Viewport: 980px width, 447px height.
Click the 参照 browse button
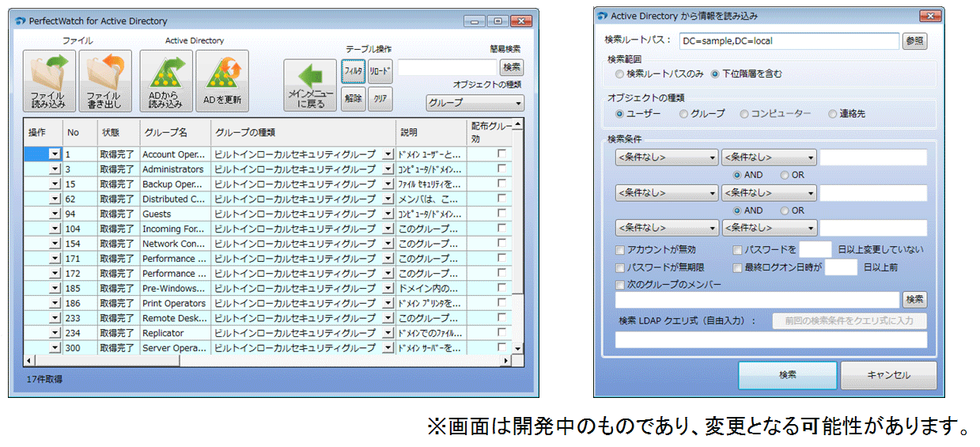pos(914,41)
